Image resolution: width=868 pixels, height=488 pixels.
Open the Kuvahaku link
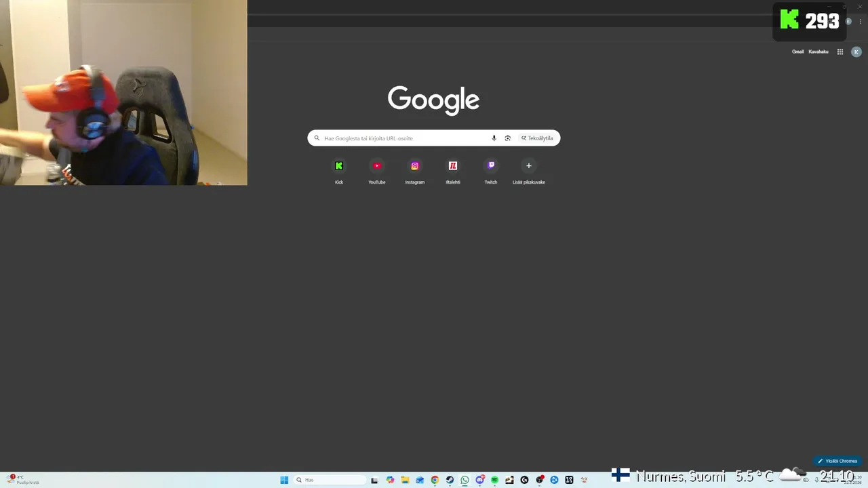818,52
